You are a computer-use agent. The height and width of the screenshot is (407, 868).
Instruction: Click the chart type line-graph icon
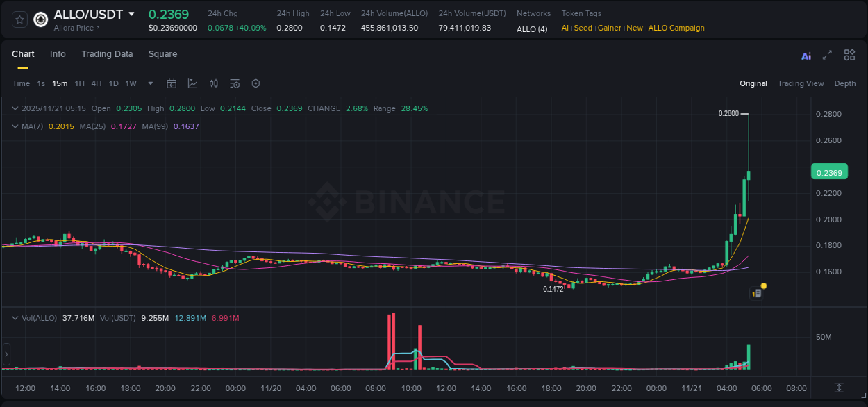191,83
